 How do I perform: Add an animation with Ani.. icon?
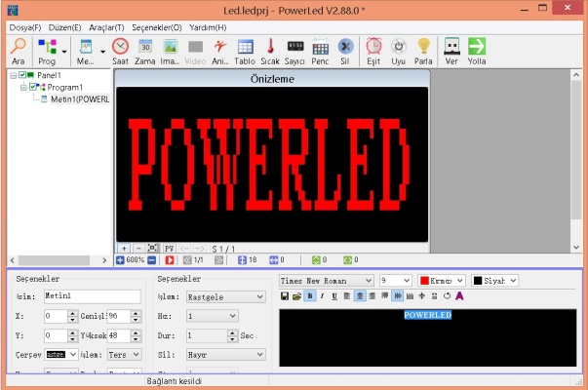point(219,52)
